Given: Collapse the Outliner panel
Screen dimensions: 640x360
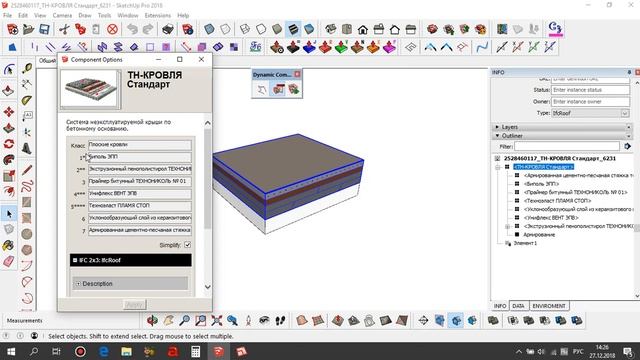Looking at the screenshot, I should pyautogui.click(x=497, y=136).
